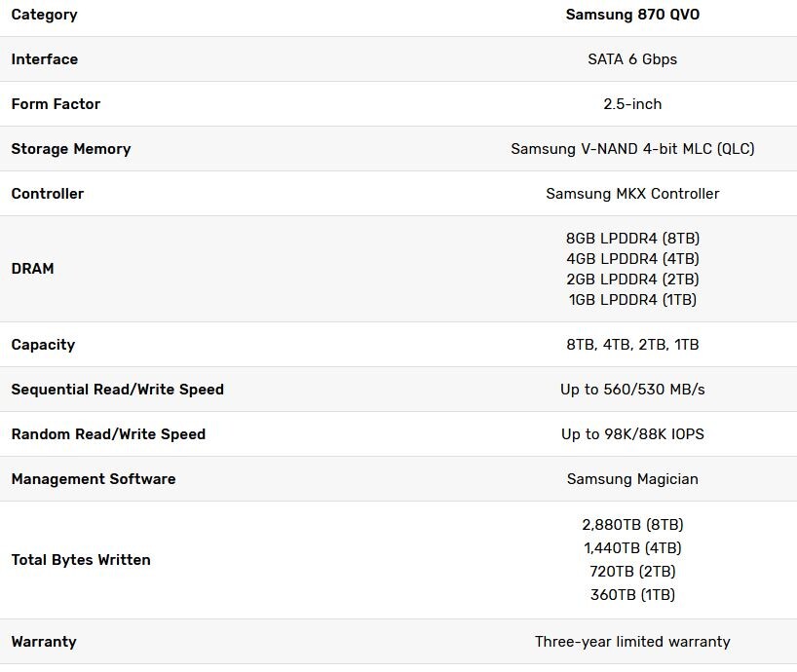Image resolution: width=797 pixels, height=672 pixels.
Task: Click the Total Bytes Written label
Action: click(x=81, y=560)
